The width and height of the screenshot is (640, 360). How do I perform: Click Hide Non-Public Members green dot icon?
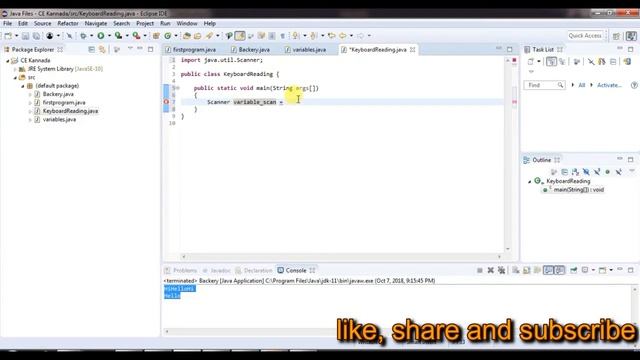pyautogui.click(x=607, y=172)
